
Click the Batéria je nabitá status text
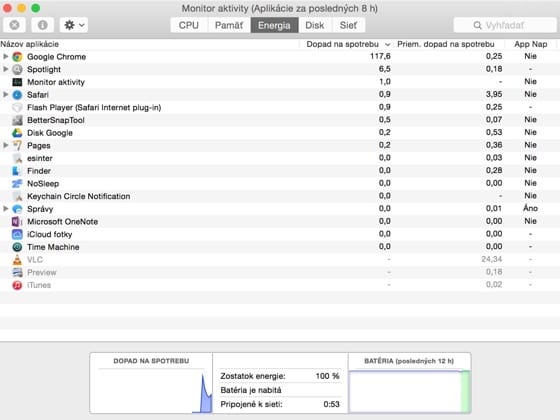[251, 390]
